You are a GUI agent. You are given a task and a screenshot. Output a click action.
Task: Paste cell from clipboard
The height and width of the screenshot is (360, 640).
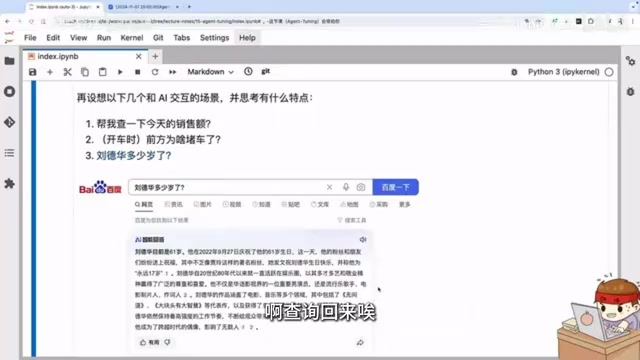tap(102, 72)
